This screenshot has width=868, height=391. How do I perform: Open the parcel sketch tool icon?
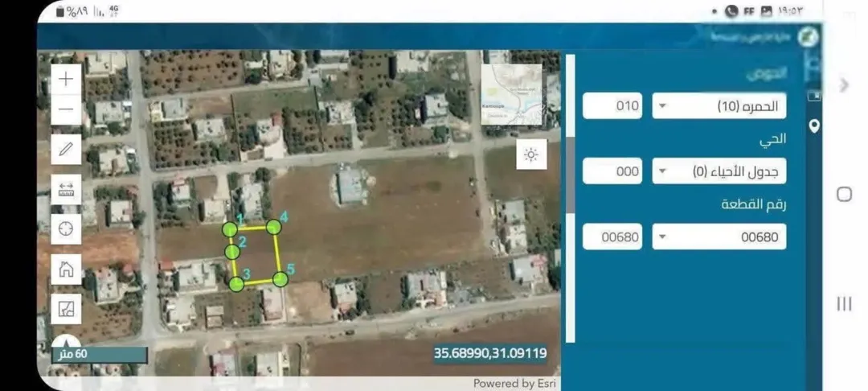click(x=66, y=309)
